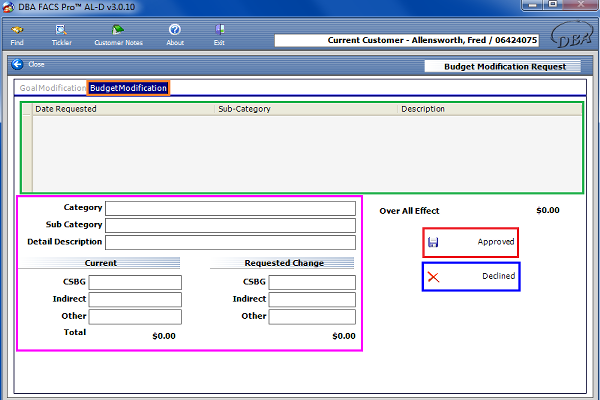
Task: Open the Tickler tool
Action: 61,35
